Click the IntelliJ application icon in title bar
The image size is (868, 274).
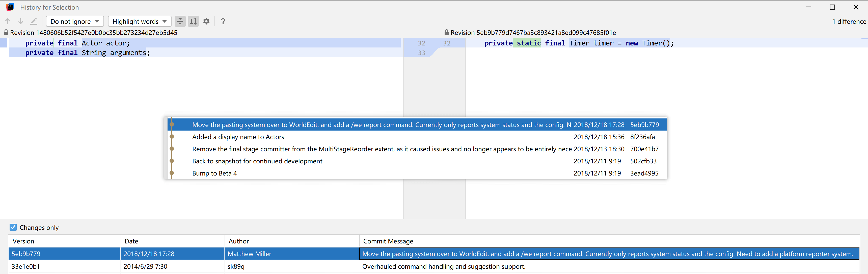pyautogui.click(x=10, y=7)
